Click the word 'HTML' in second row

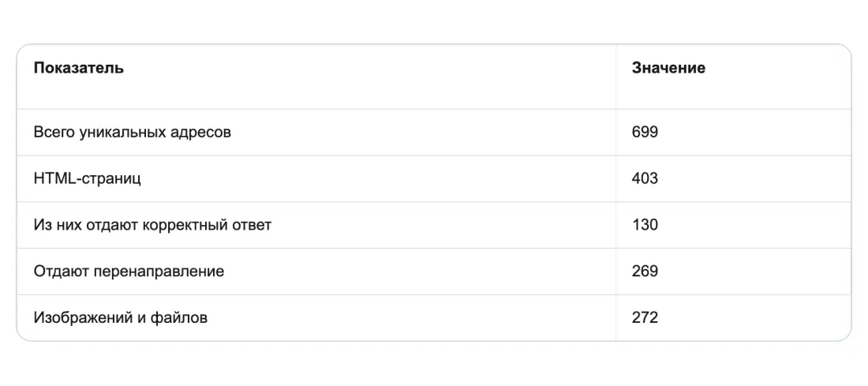[53, 179]
